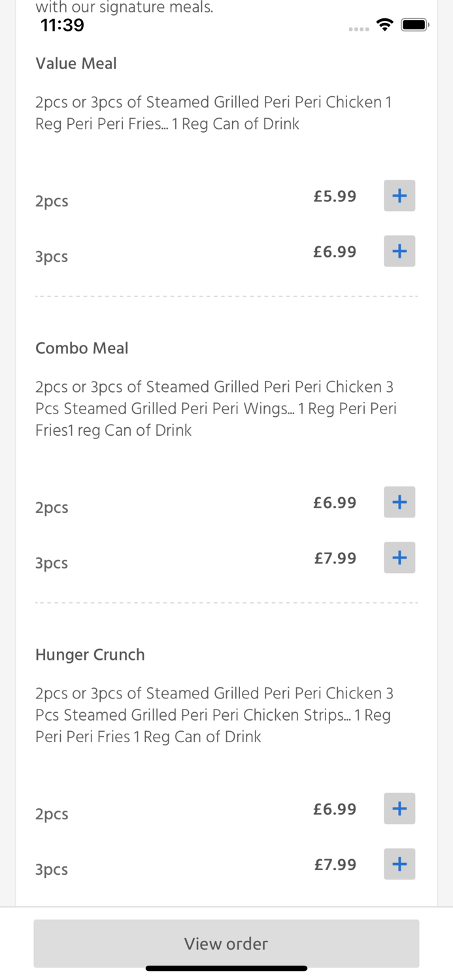Image resolution: width=453 pixels, height=980 pixels.
Task: Tap the View order button
Action: tap(226, 943)
